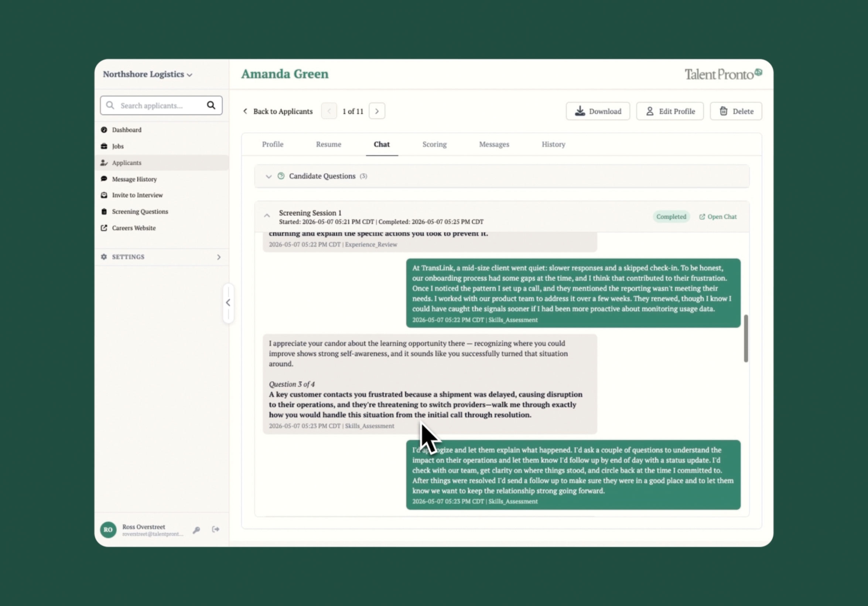Collapse the sidebar with handle arrow
This screenshot has width=868, height=606.
click(228, 303)
